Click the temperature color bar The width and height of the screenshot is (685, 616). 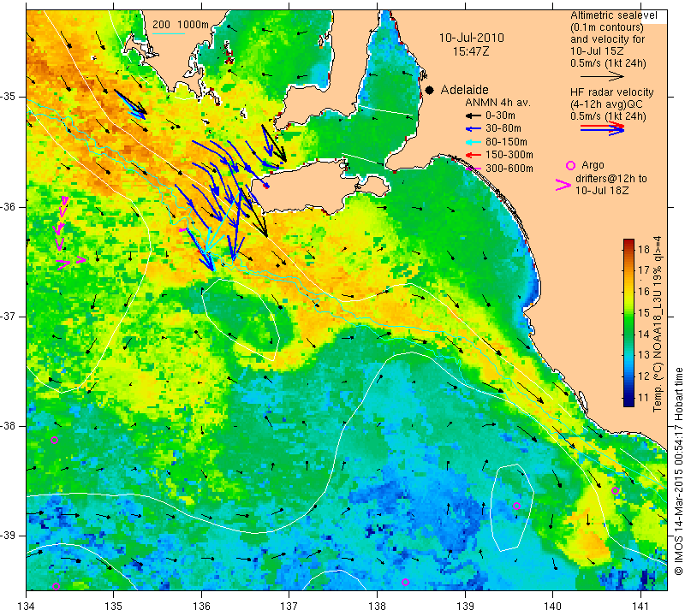(x=628, y=323)
